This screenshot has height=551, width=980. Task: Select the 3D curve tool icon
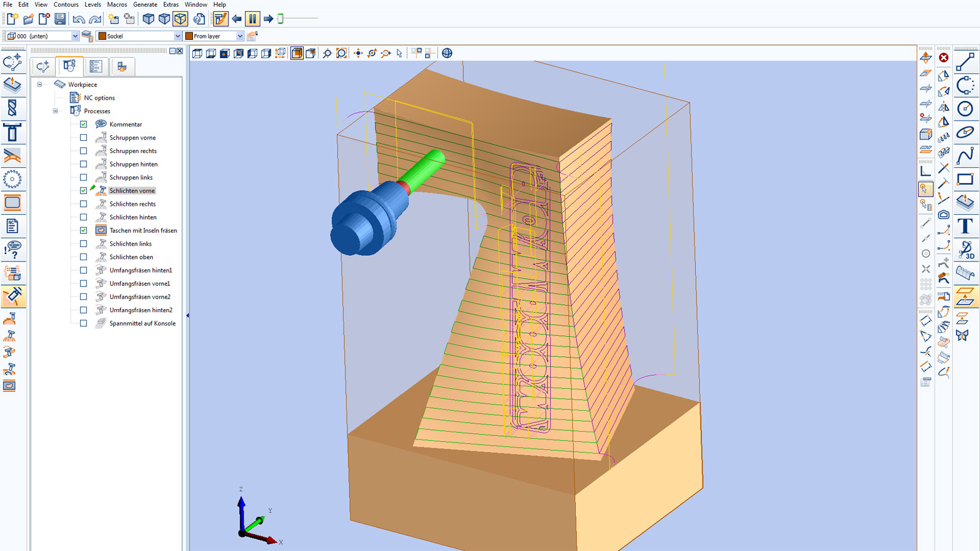[x=965, y=250]
